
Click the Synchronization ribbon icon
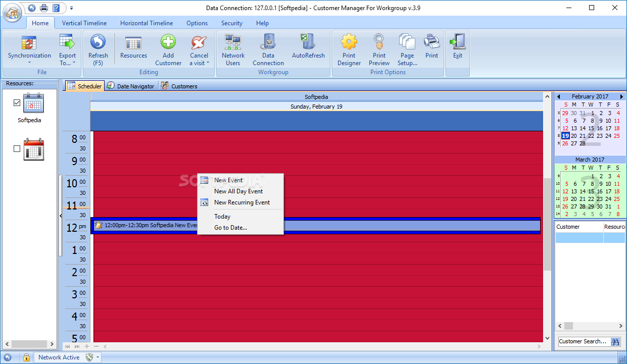point(29,42)
